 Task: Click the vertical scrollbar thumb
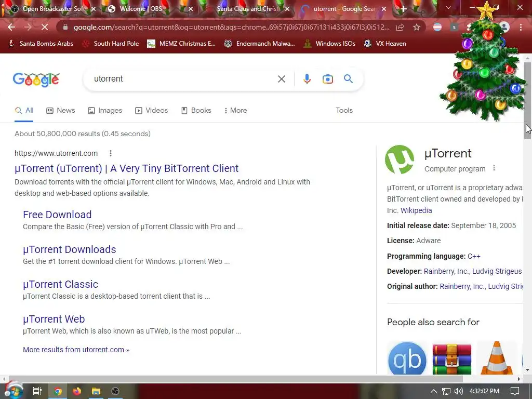point(528,101)
